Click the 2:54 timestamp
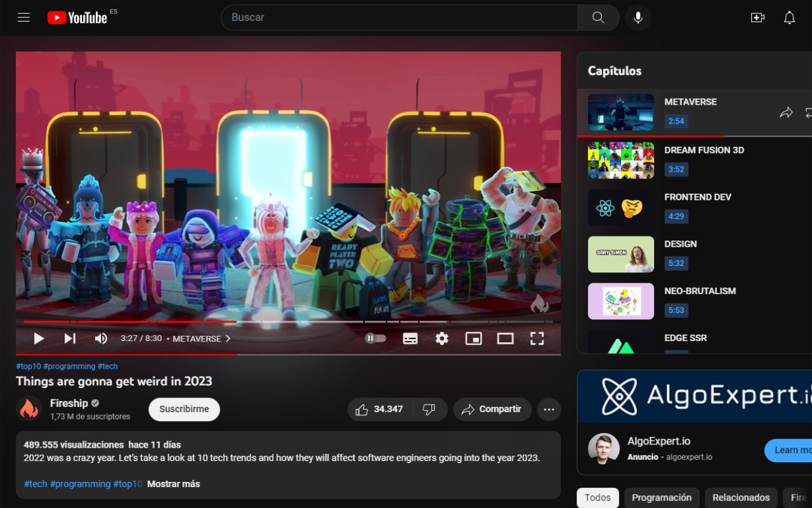The width and height of the screenshot is (812, 508). 676,121
